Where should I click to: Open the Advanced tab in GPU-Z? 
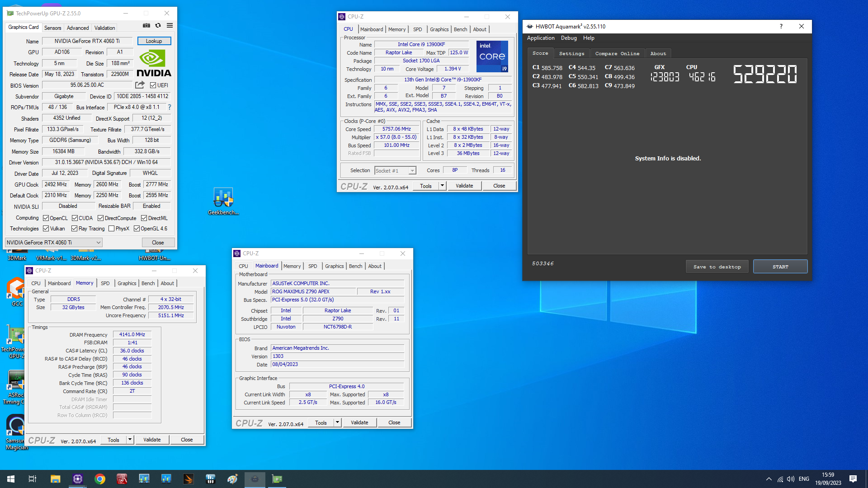click(78, 28)
